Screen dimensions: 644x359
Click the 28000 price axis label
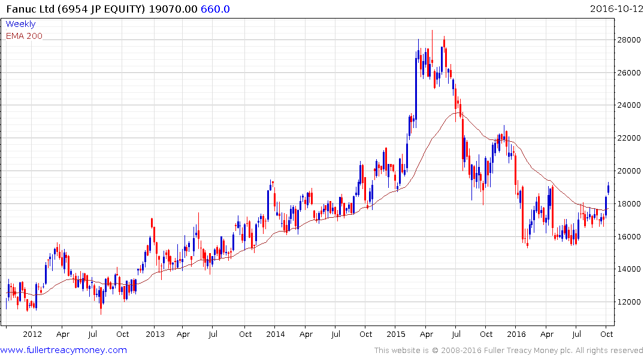(x=629, y=40)
